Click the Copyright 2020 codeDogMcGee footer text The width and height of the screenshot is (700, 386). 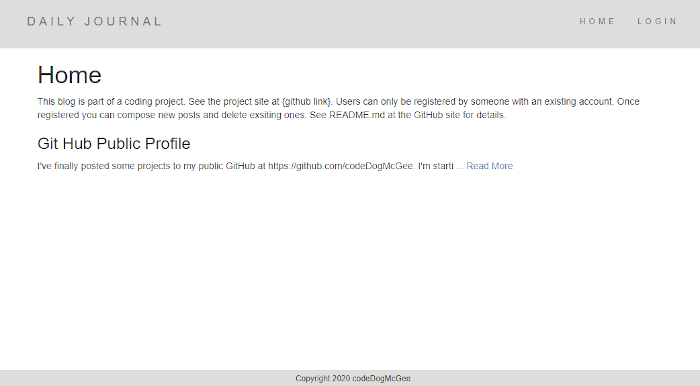pos(353,378)
